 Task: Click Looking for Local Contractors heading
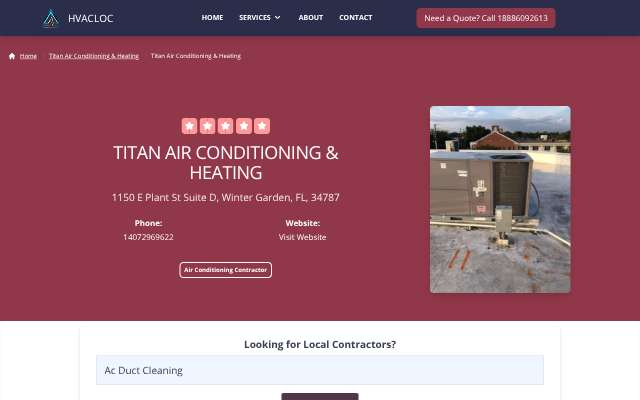tap(320, 344)
